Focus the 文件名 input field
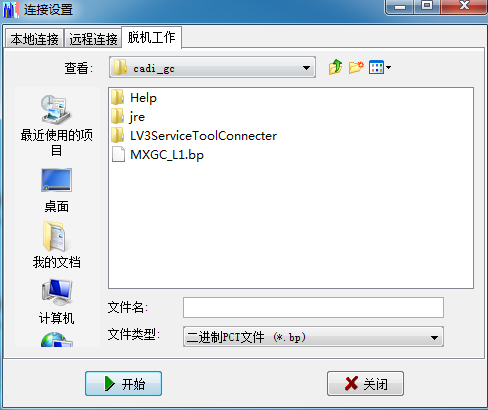 [313, 307]
